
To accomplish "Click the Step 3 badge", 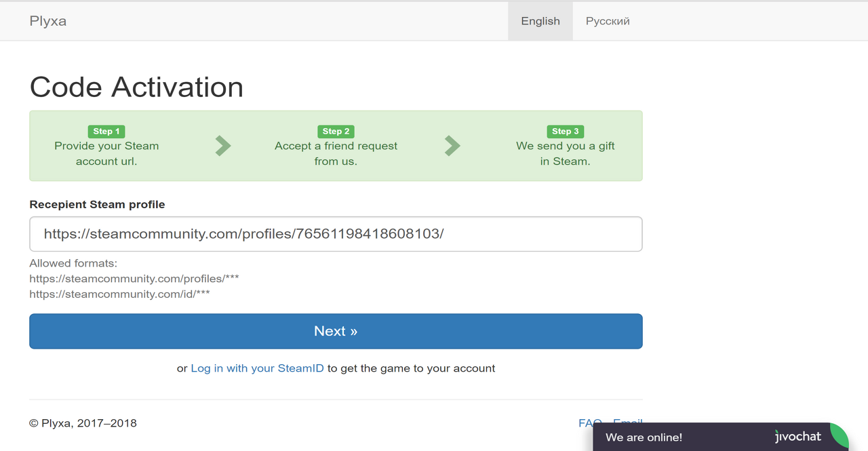I will tap(565, 132).
